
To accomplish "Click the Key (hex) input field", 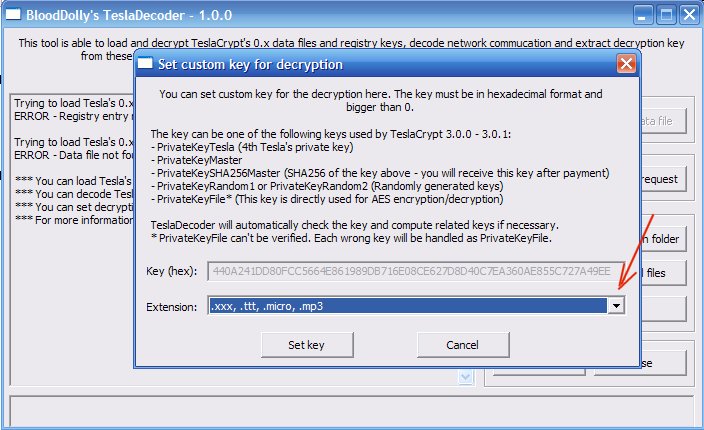I will pos(416,271).
